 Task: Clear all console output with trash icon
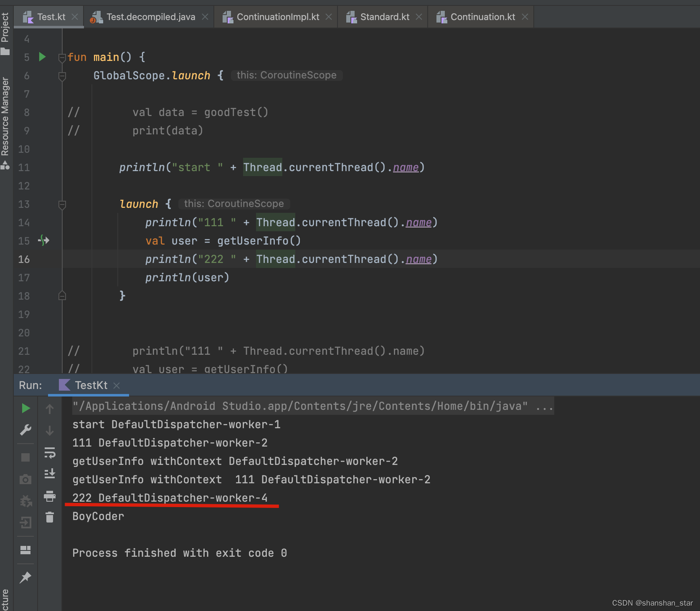[x=50, y=517]
